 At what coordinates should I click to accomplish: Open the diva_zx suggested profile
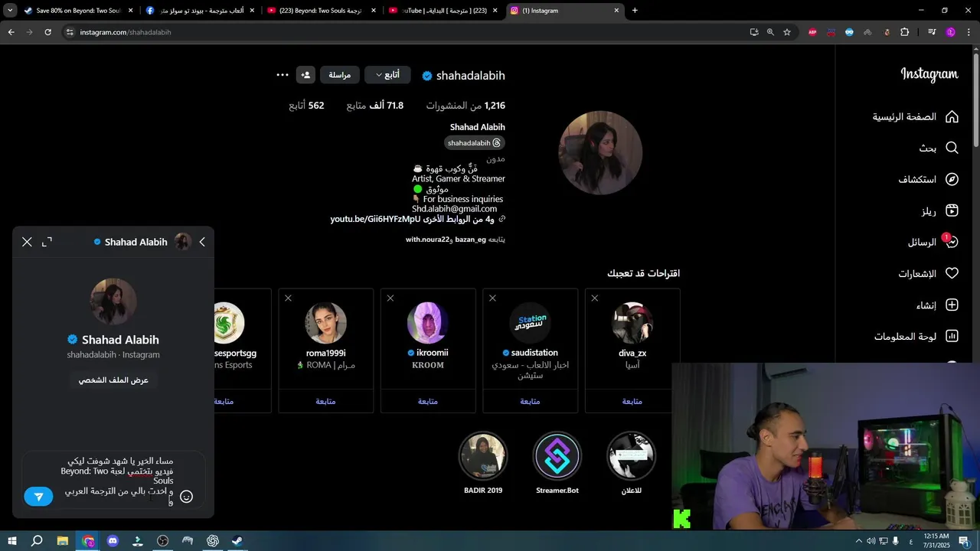tap(632, 353)
